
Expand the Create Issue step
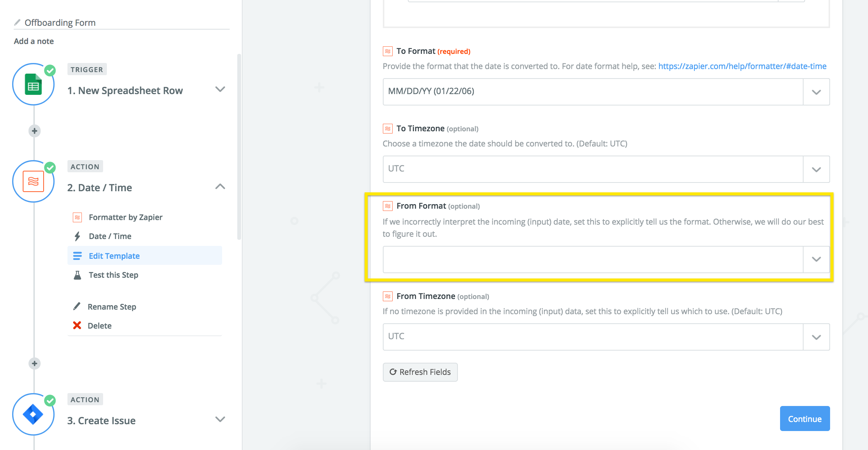click(220, 419)
